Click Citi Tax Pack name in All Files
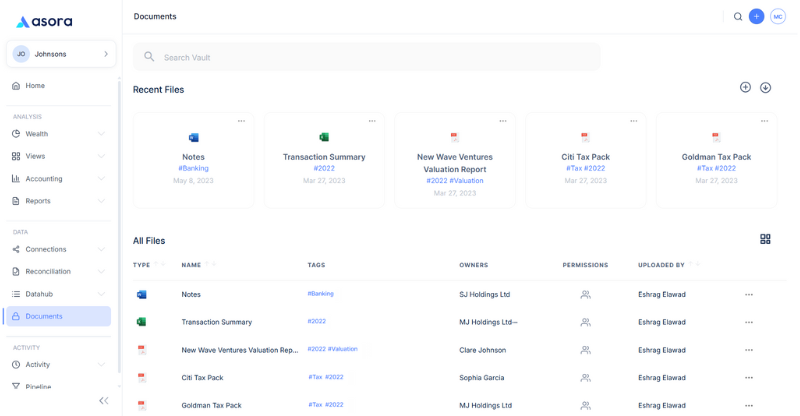The width and height of the screenshot is (800, 416). (202, 378)
